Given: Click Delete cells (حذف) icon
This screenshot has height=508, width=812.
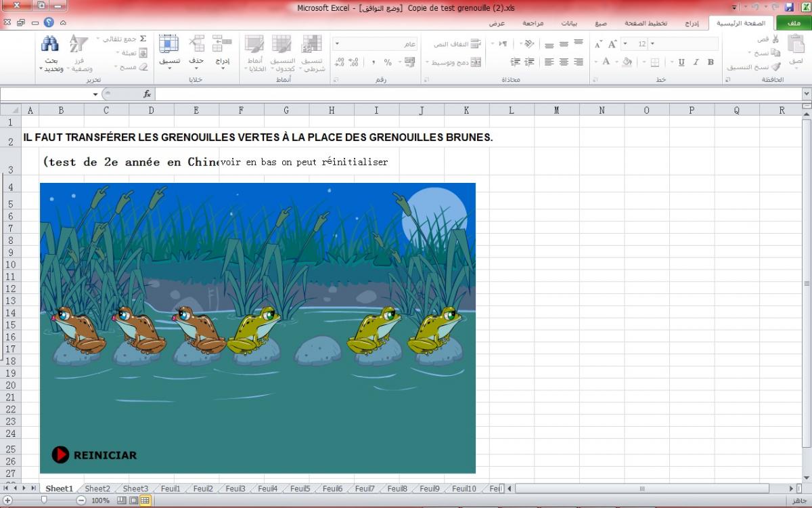Looking at the screenshot, I should click(x=196, y=44).
